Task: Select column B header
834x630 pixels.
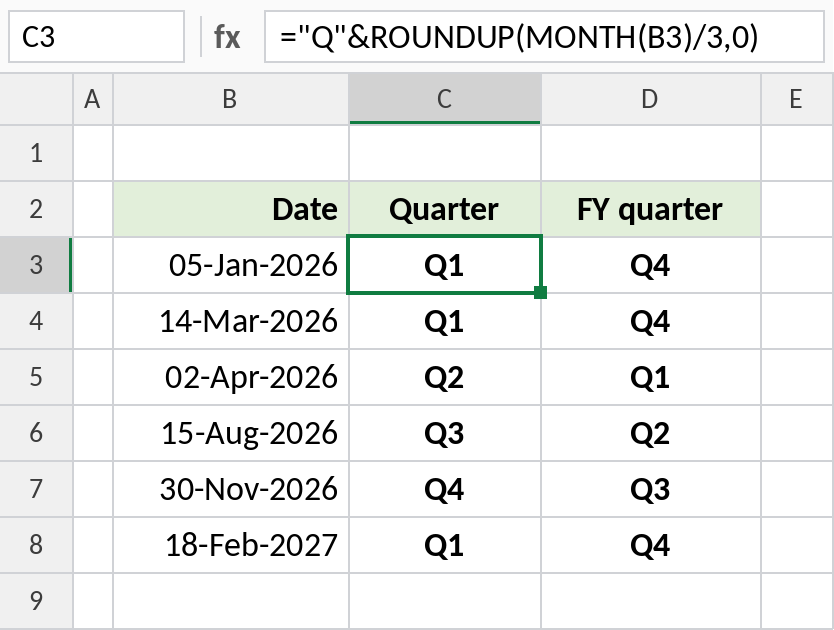Action: (x=231, y=99)
